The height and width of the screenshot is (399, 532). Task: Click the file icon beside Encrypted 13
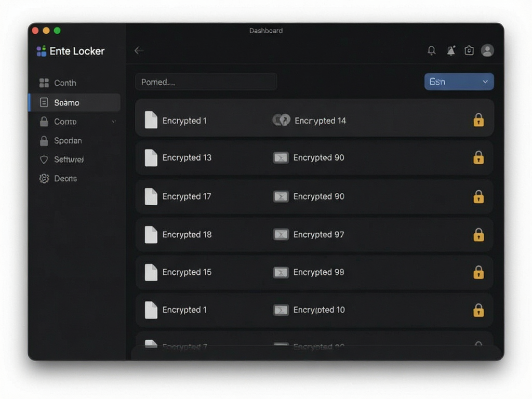pos(151,158)
